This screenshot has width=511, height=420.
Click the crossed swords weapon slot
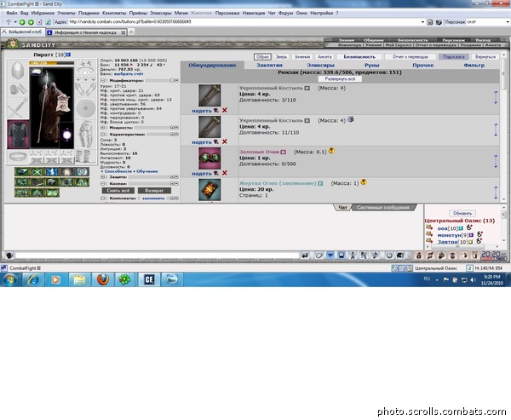pos(17,108)
